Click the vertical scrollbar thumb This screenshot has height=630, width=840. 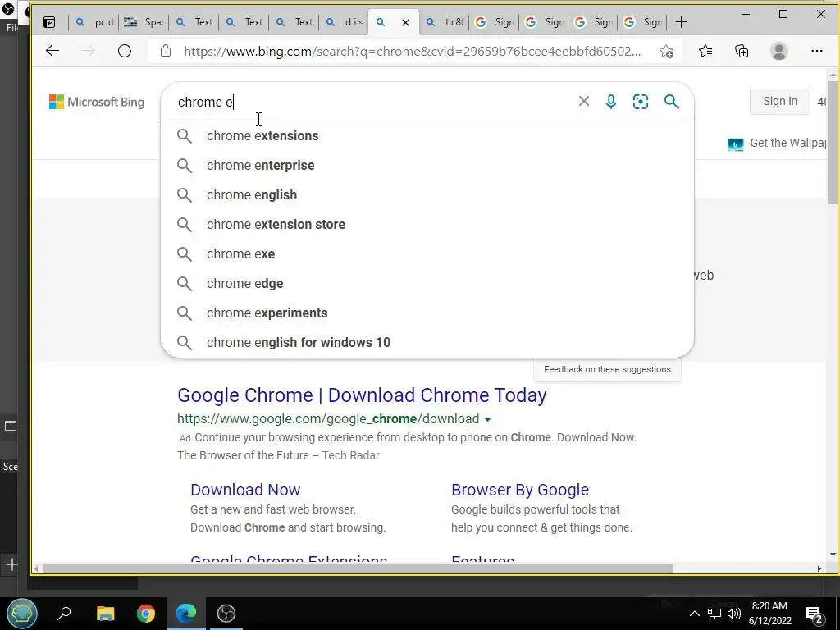pyautogui.click(x=833, y=142)
